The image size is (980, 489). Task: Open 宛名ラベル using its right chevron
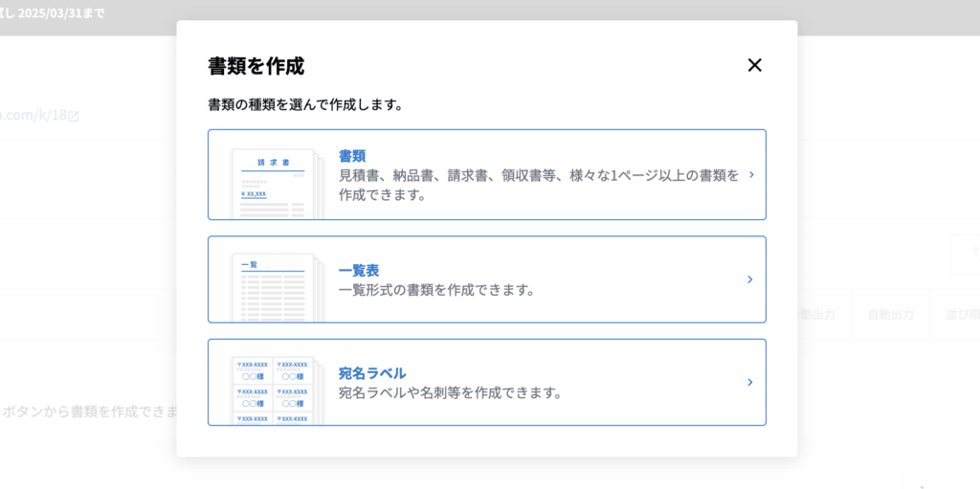pyautogui.click(x=749, y=383)
